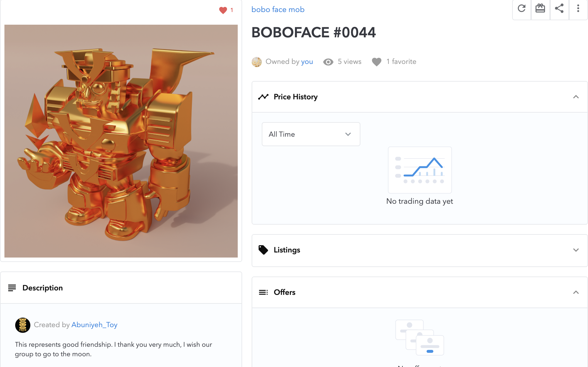The height and width of the screenshot is (367, 588).
Task: Open the golden robot NFT image
Action: pyautogui.click(x=121, y=141)
